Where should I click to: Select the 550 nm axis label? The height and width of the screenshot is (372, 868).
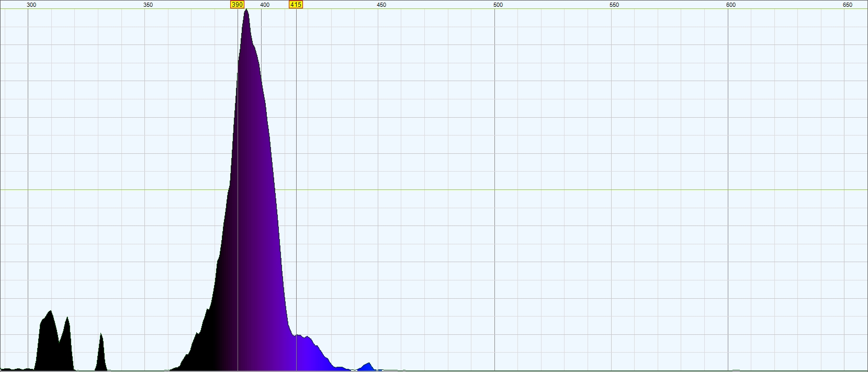pyautogui.click(x=614, y=5)
